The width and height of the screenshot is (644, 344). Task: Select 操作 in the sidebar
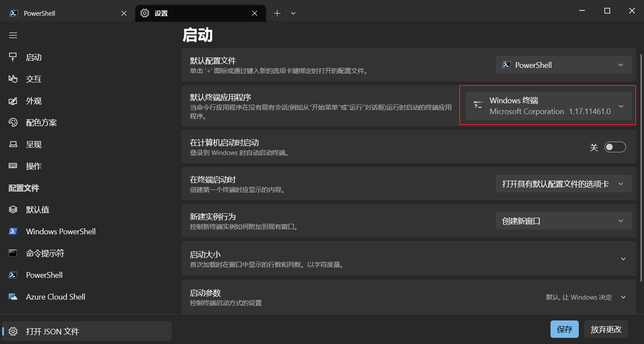(87, 166)
